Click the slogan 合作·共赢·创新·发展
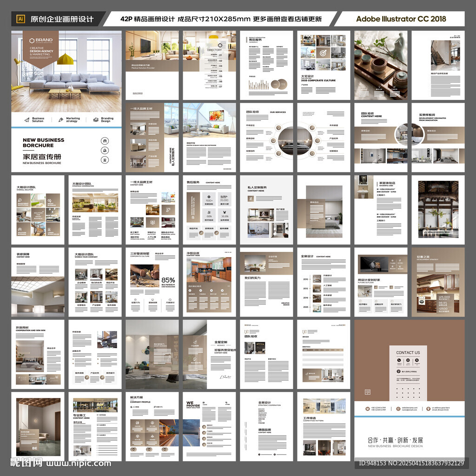The height and width of the screenshot is (476, 476). click(x=395, y=440)
